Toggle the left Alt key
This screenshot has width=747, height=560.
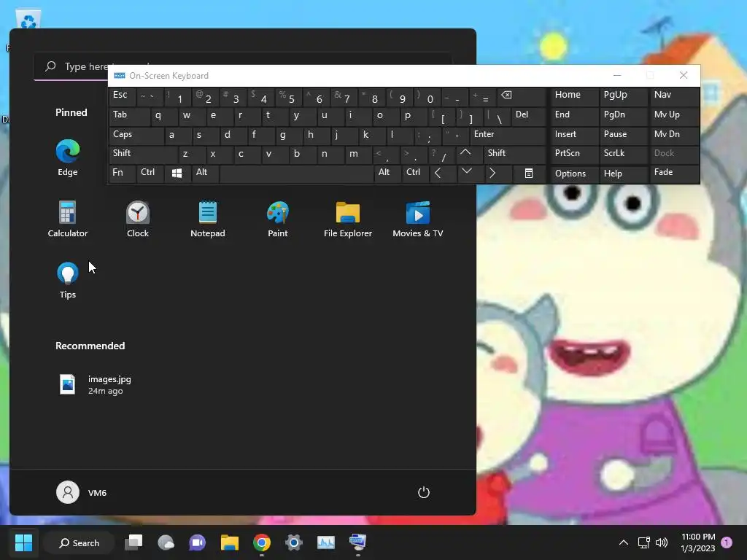[x=206, y=174]
